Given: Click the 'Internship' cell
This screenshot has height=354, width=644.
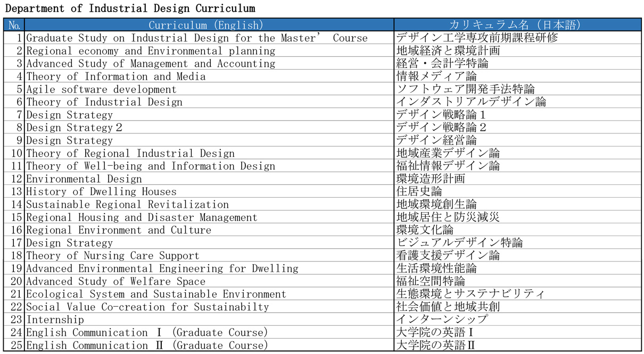Looking at the screenshot, I should [x=209, y=319].
